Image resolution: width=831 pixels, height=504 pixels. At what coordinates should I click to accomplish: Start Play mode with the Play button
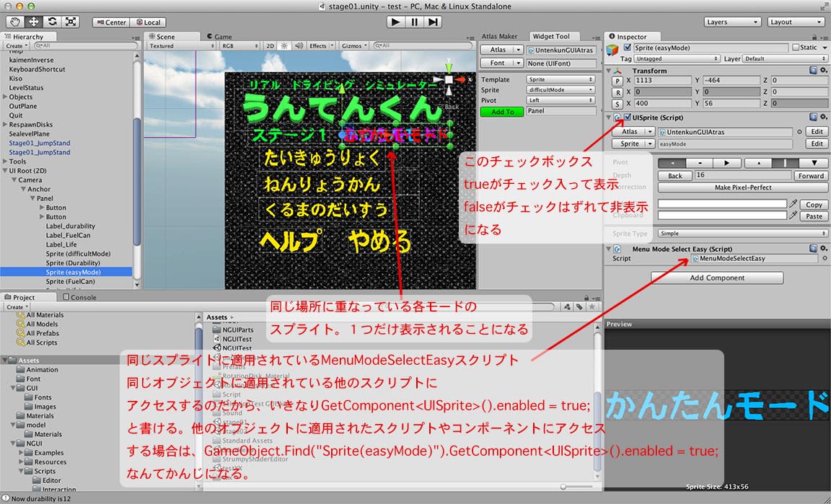point(395,22)
